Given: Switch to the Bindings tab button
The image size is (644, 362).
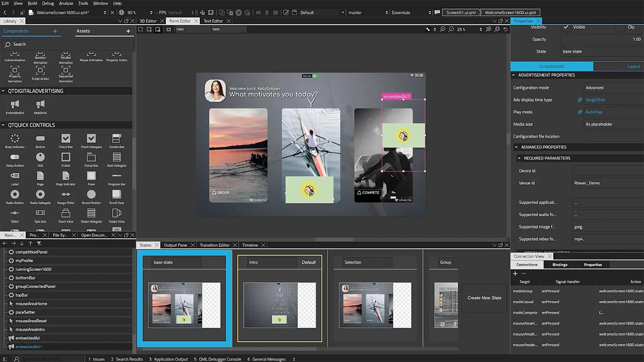Looking at the screenshot, I should pos(560,265).
